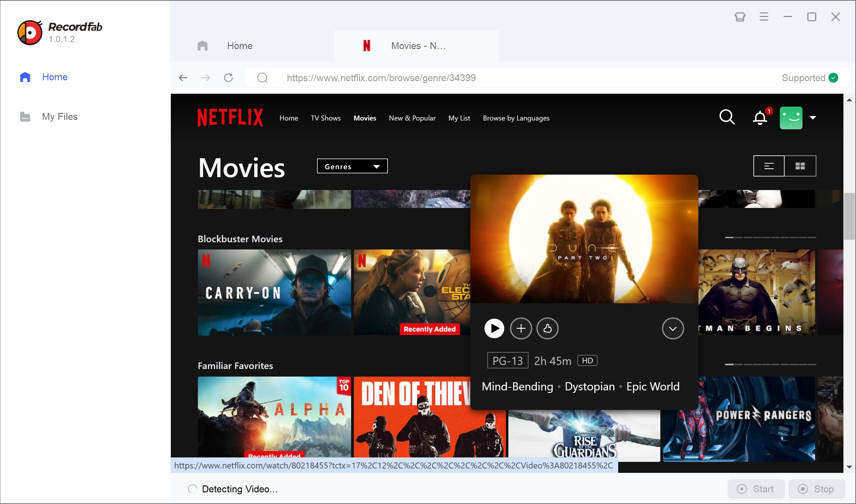This screenshot has height=504, width=856.
Task: Click the Top 10 badge on Alpha
Action: click(x=344, y=385)
